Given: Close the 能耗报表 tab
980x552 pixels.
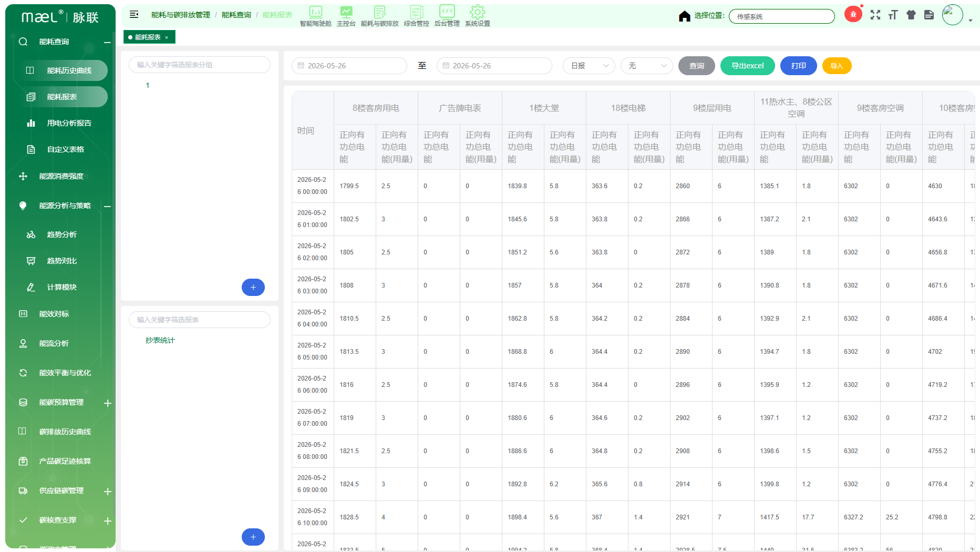Looking at the screenshot, I should 167,37.
